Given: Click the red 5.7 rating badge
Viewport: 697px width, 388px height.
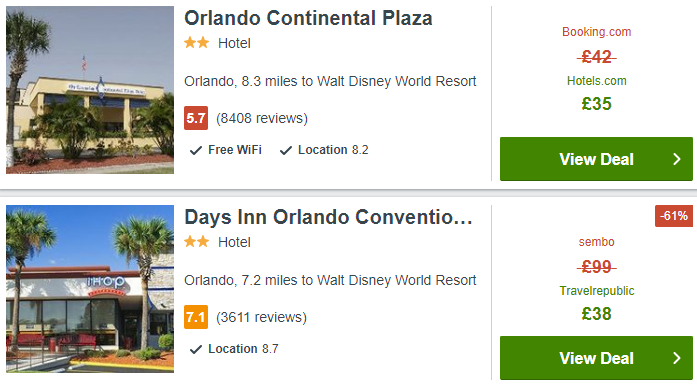Looking at the screenshot, I should pos(196,118).
